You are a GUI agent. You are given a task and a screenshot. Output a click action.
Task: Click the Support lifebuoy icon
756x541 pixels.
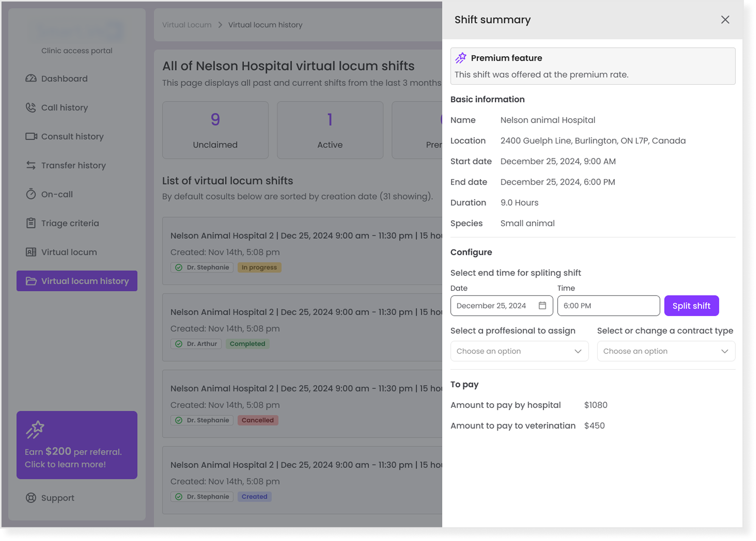click(31, 498)
